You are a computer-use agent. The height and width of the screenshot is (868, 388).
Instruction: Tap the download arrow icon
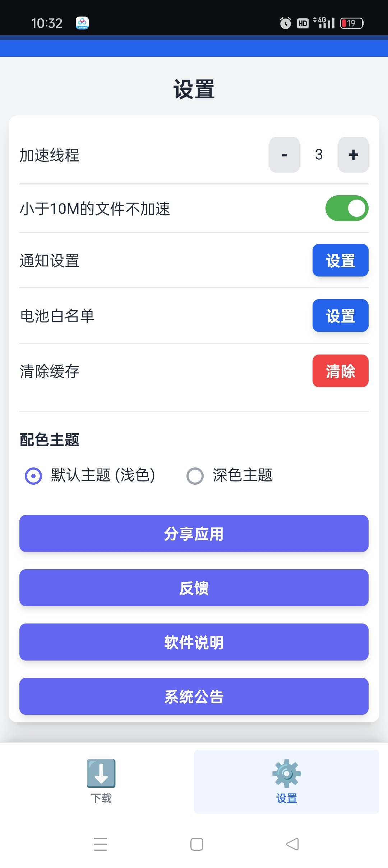click(x=101, y=773)
